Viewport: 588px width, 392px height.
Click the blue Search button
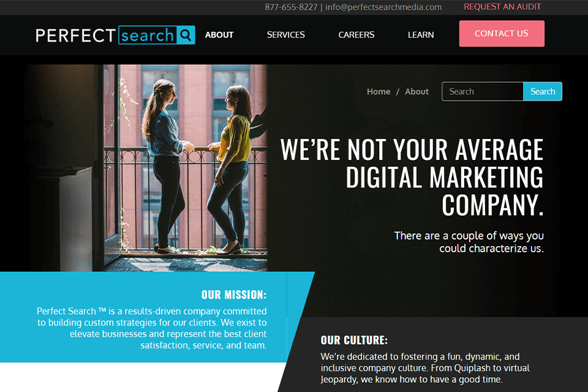[x=543, y=91]
